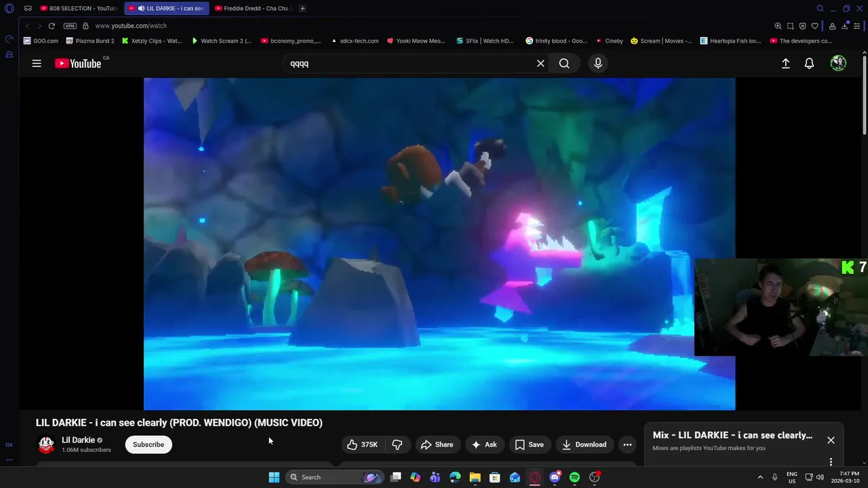Open Spotify from the taskbar
Image resolution: width=868 pixels, height=488 pixels.
tap(574, 477)
